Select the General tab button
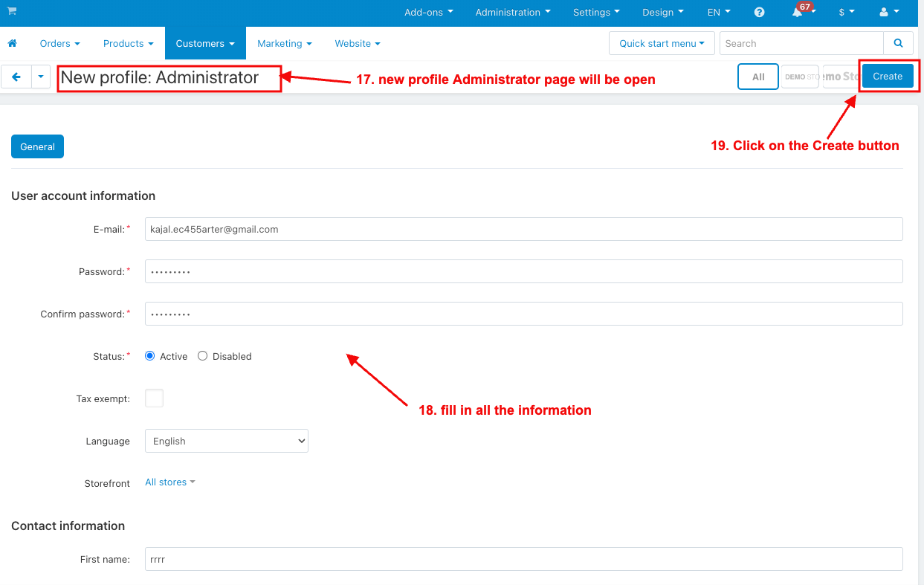Image resolution: width=924 pixels, height=585 pixels. point(37,146)
